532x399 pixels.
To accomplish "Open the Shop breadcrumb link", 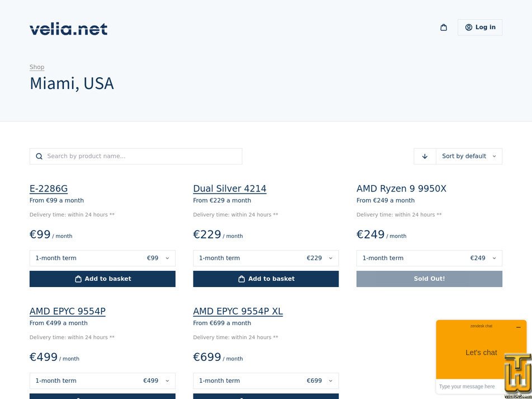I will click(x=37, y=67).
